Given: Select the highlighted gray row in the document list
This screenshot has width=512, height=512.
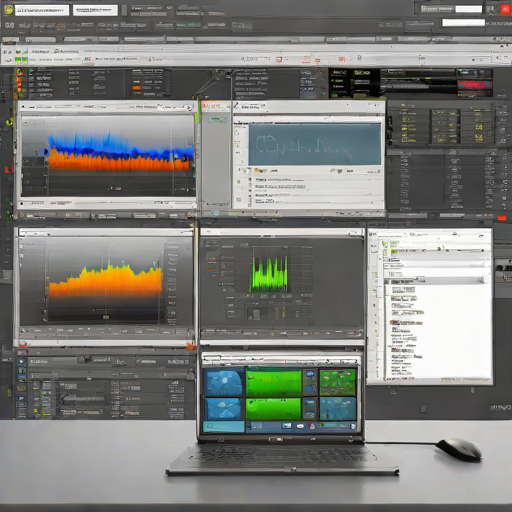Looking at the screenshot, I should pos(434,281).
